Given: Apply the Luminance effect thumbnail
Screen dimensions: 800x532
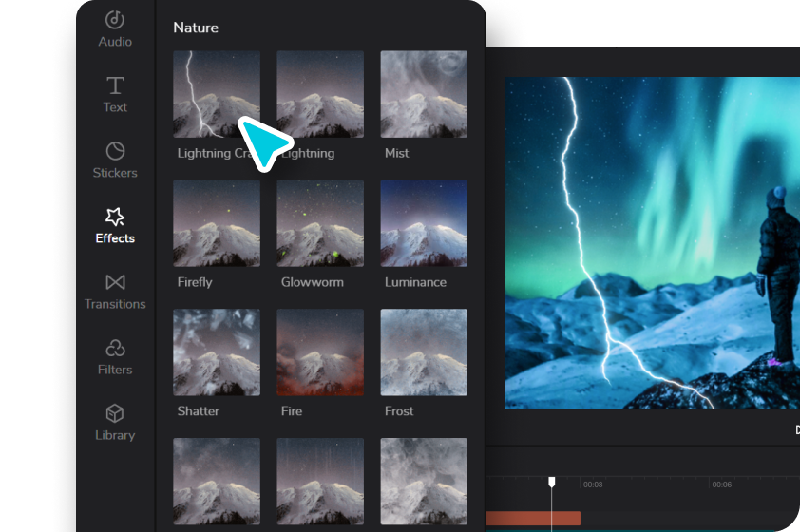Looking at the screenshot, I should click(424, 223).
